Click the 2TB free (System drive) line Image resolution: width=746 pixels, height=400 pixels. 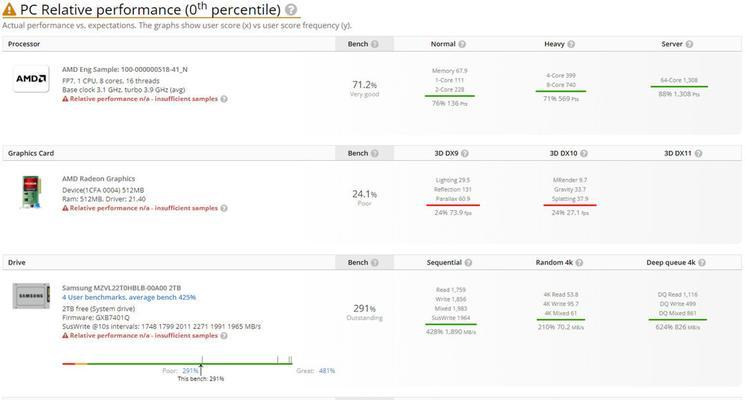(98, 309)
